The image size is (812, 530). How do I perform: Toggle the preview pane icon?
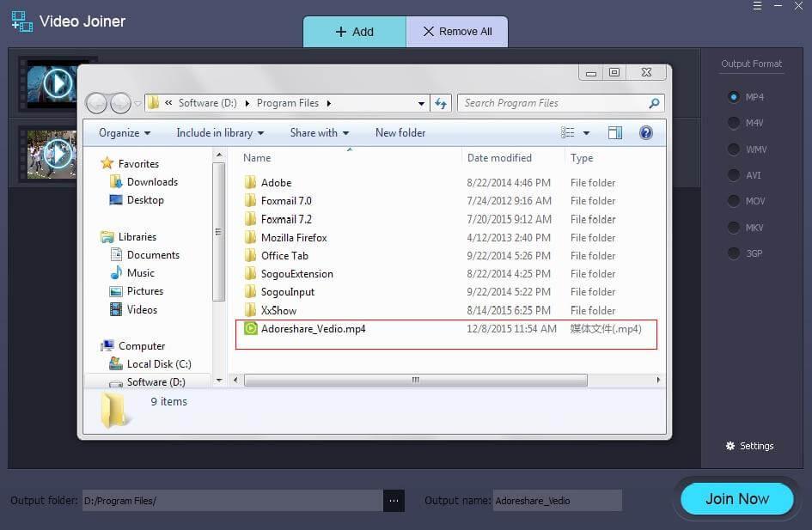(614, 133)
